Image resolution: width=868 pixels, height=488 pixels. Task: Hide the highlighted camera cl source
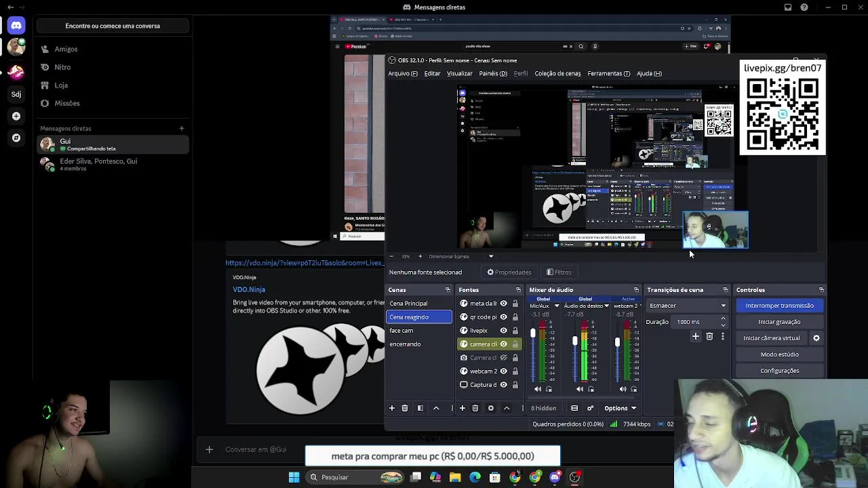[x=503, y=344]
